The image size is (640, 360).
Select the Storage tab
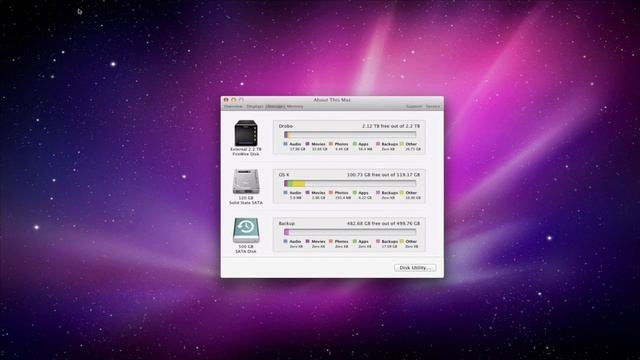click(x=275, y=107)
